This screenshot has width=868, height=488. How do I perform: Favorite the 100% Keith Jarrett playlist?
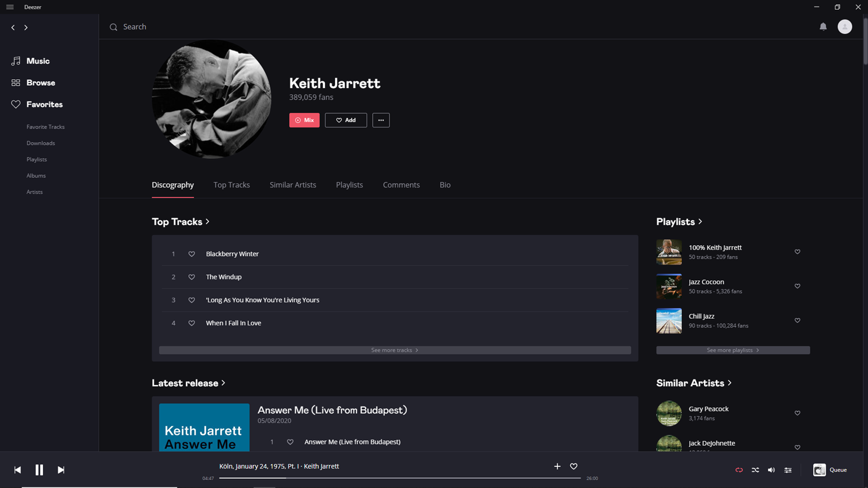(x=797, y=252)
